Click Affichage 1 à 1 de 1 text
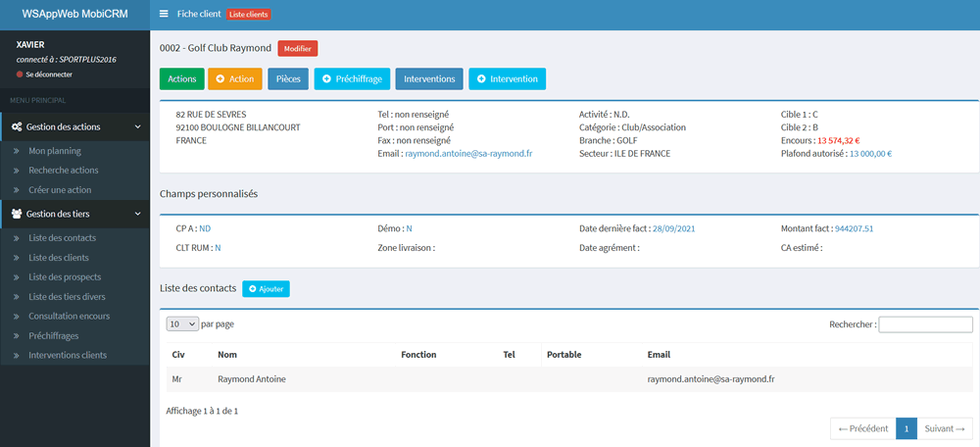 (x=202, y=412)
